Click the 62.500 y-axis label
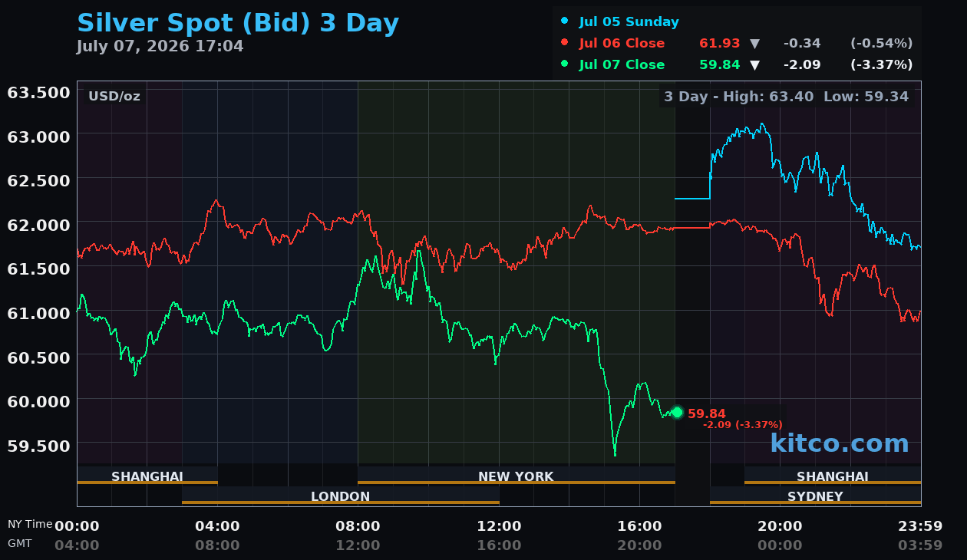 click(39, 180)
